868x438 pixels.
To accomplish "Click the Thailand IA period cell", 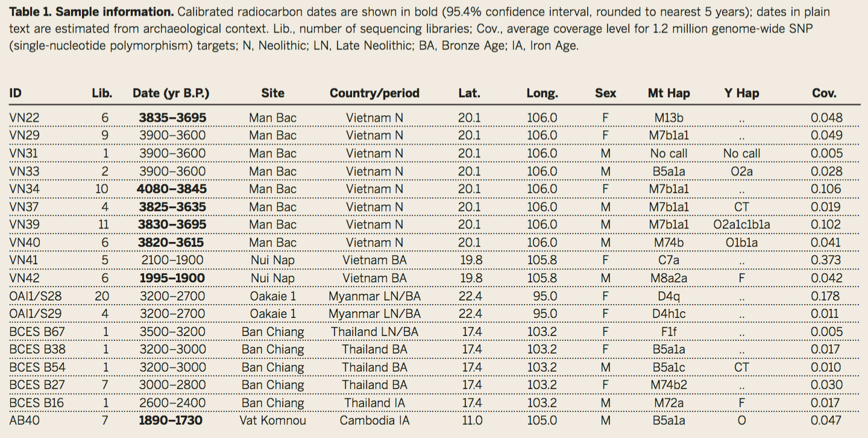I will (x=374, y=403).
